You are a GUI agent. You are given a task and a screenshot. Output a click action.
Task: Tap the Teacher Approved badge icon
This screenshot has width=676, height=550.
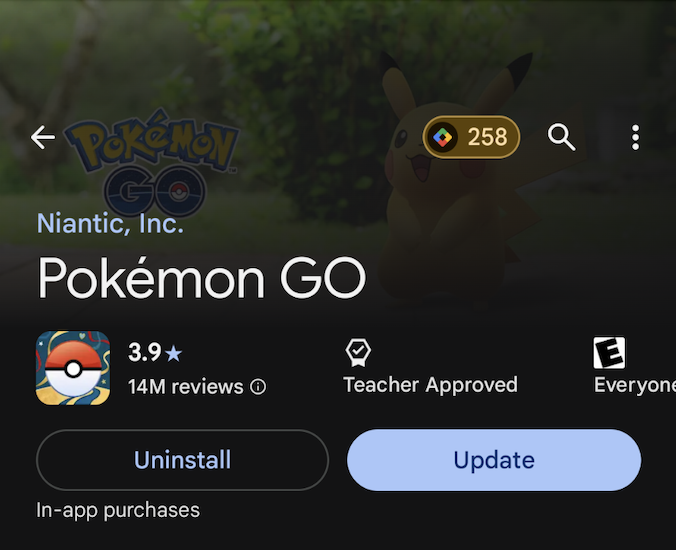358,352
